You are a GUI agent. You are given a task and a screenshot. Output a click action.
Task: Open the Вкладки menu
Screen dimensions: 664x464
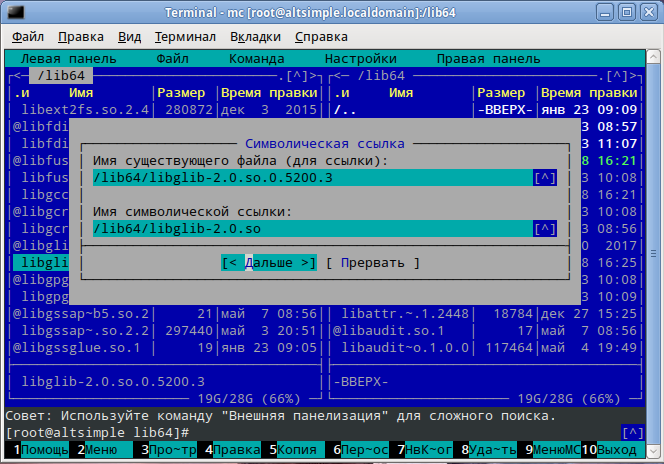pos(255,36)
